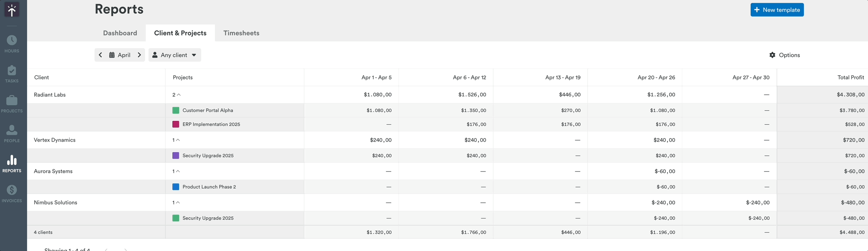
Task: Open the Product Launch Phase 2 project
Action: (x=209, y=187)
